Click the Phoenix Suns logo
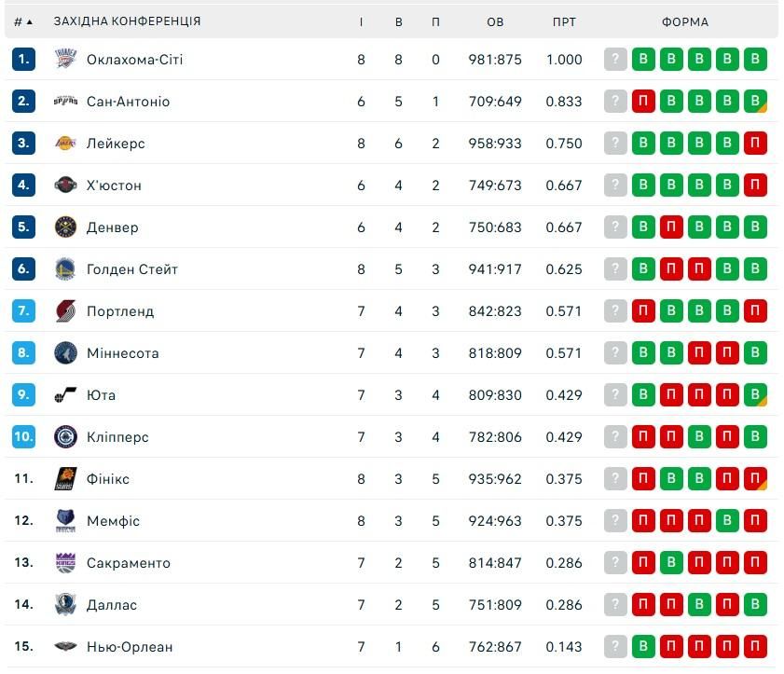The image size is (784, 674). point(65,479)
